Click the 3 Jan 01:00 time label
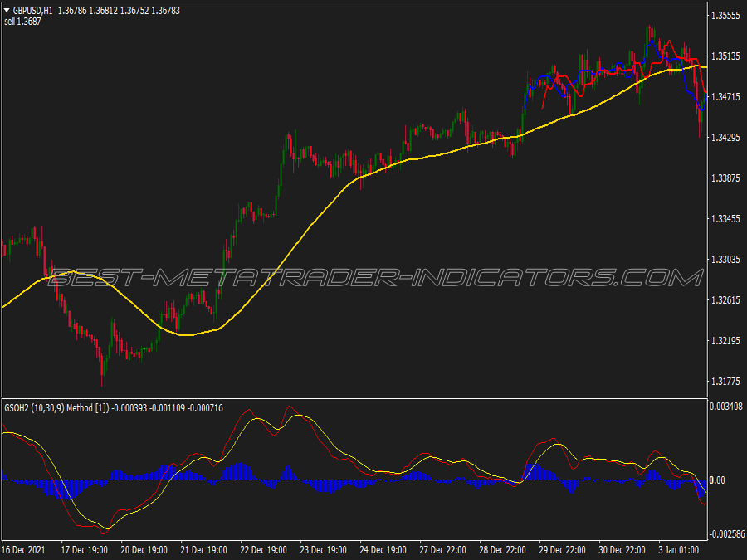The image size is (747, 560). click(x=679, y=550)
